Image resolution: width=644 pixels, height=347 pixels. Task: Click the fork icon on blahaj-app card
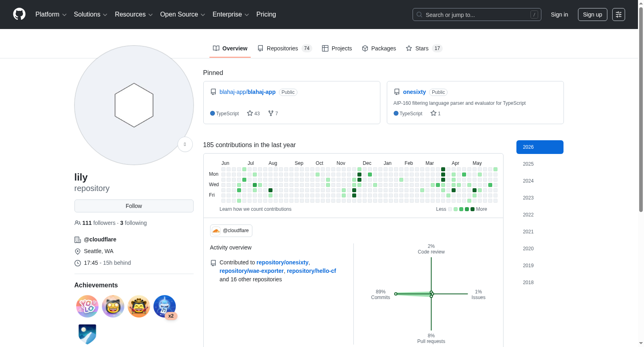pyautogui.click(x=271, y=113)
